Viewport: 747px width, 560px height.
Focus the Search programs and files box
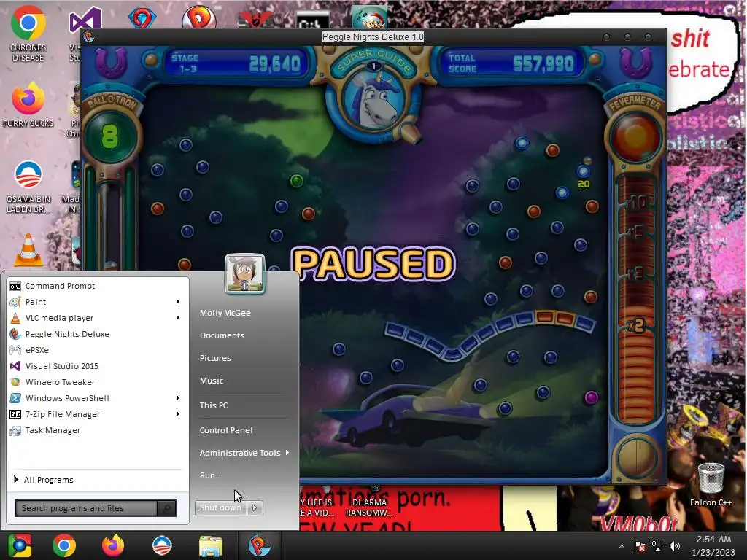coord(86,508)
